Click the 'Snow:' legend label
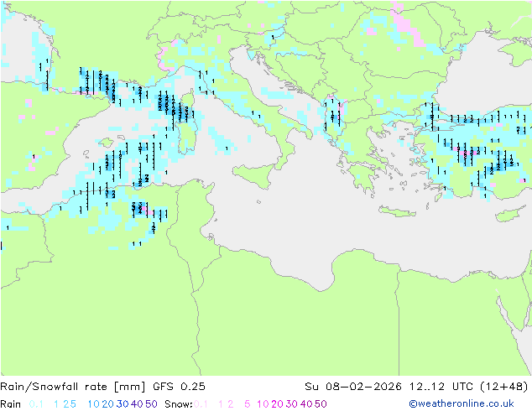Image resolution: width=532 pixels, height=411 pixels. [x=179, y=404]
